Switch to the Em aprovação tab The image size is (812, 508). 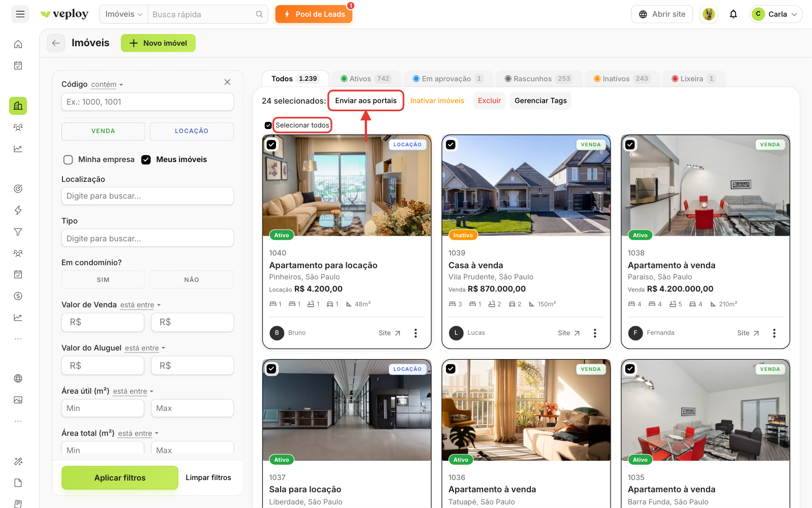click(448, 79)
